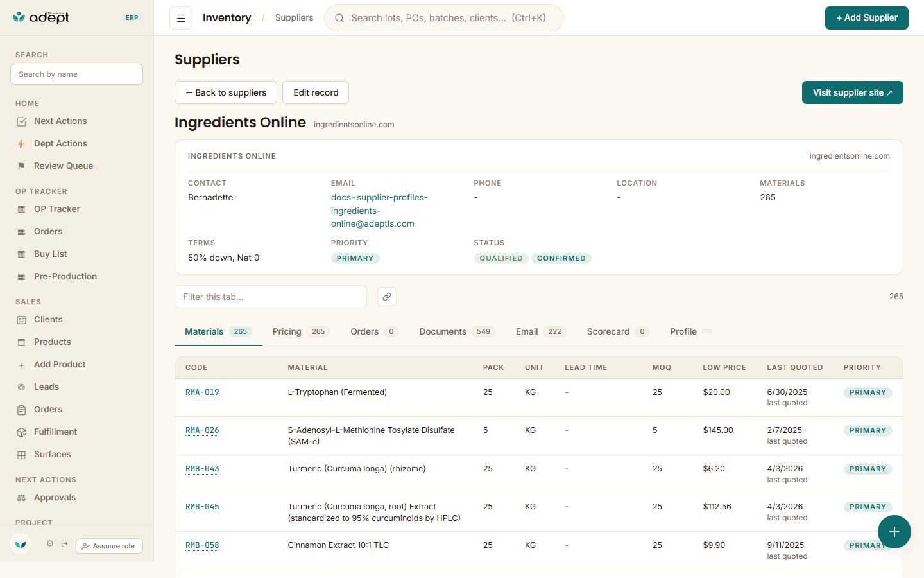Screen dimensions: 924x578
Task: Select the Cinnamon Extract 10:1 TLC cell
Action: [338, 545]
